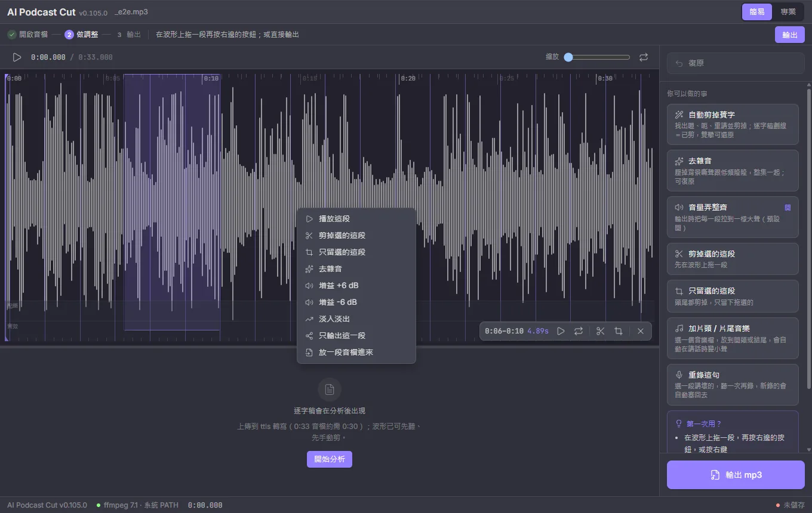Click crop icon of 只留選的這段 card
This screenshot has width=812, height=513.
click(679, 291)
